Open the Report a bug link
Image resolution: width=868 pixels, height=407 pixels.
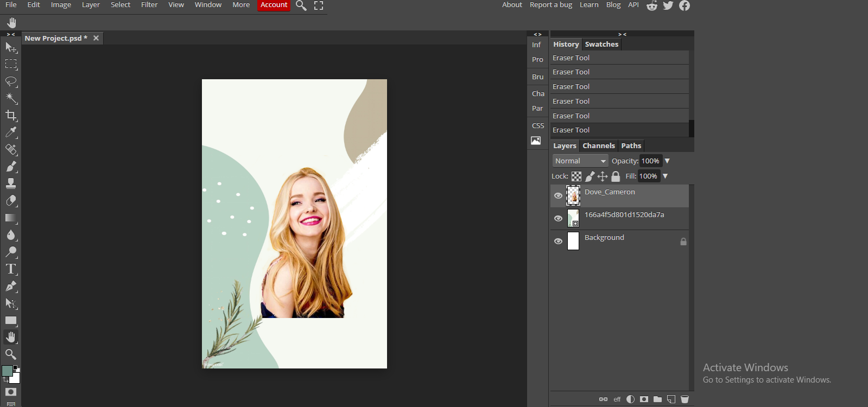[x=551, y=5]
